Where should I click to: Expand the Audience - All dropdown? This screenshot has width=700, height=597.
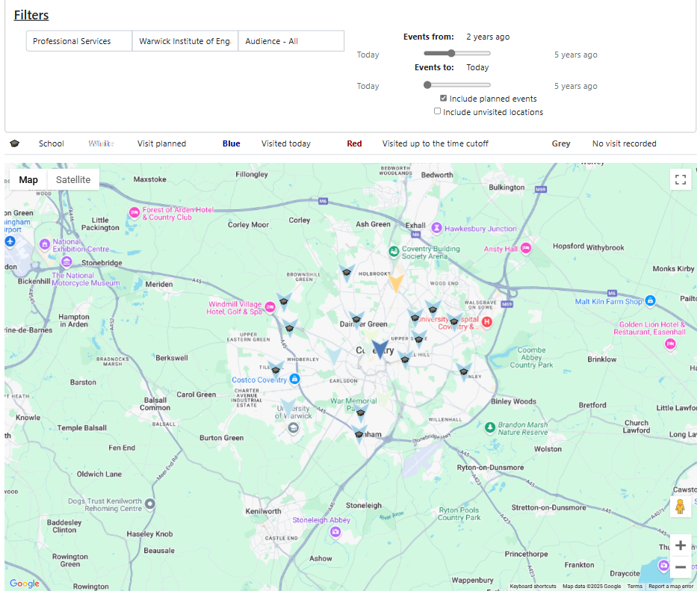tap(291, 41)
